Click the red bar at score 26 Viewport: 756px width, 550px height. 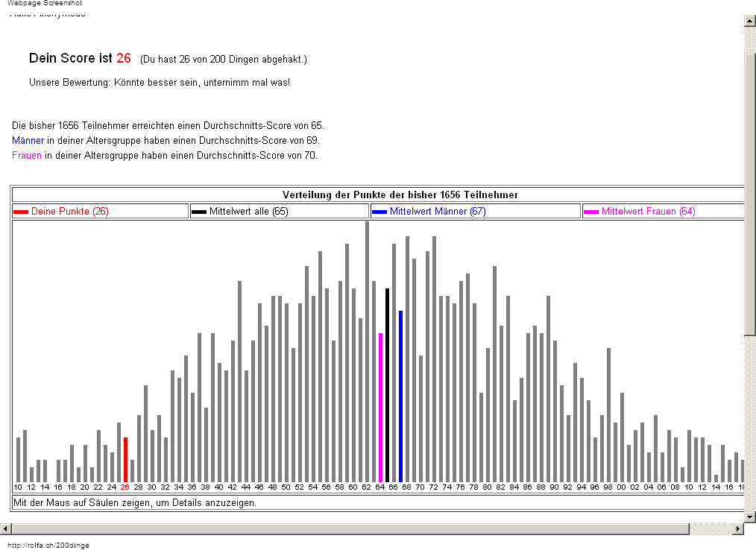click(x=126, y=460)
